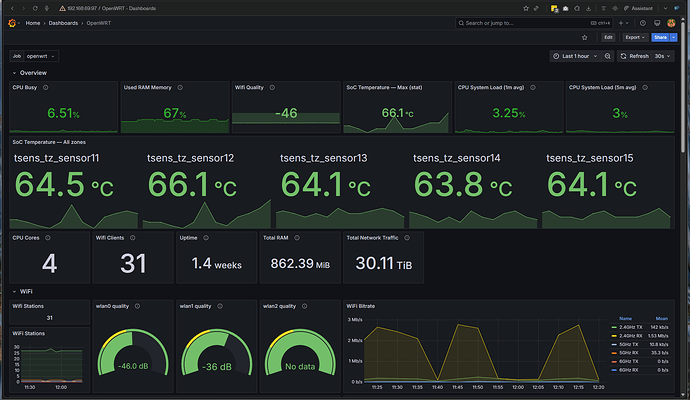Show info for CPU System Load 1m panel

pos(532,88)
